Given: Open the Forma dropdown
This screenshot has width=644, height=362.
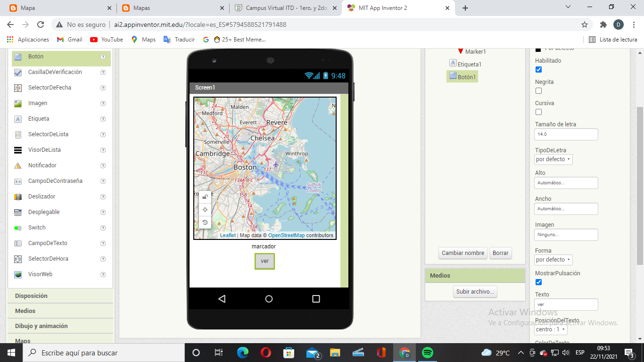Looking at the screenshot, I should (553, 260).
